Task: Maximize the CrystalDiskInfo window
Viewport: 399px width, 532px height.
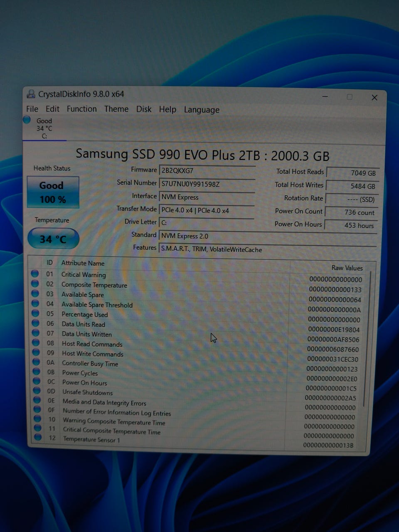Action: pyautogui.click(x=350, y=97)
